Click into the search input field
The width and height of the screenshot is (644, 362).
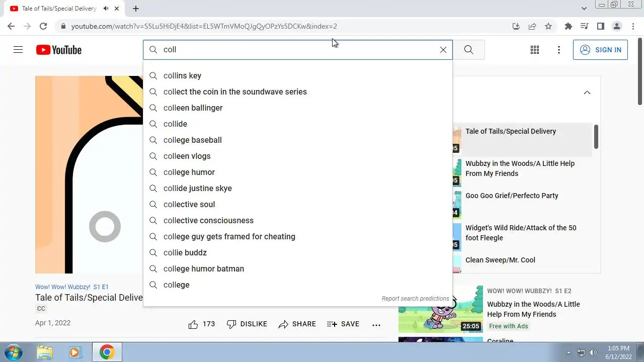pyautogui.click(x=297, y=50)
